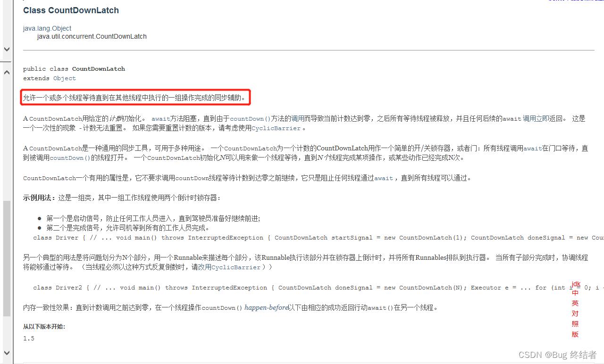Click the 示例用法 label
The width and height of the screenshot is (604, 364).
(39, 198)
